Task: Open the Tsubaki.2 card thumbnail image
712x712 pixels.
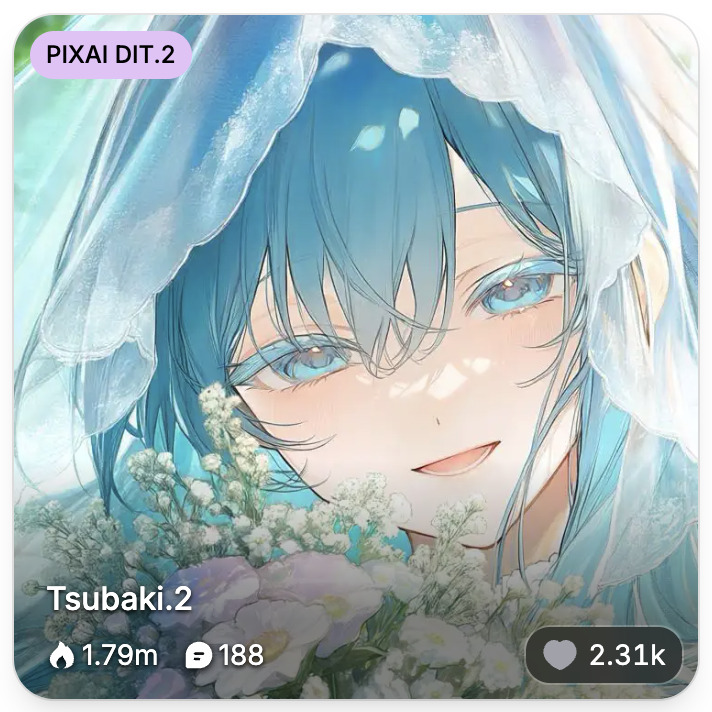Action: [x=356, y=356]
